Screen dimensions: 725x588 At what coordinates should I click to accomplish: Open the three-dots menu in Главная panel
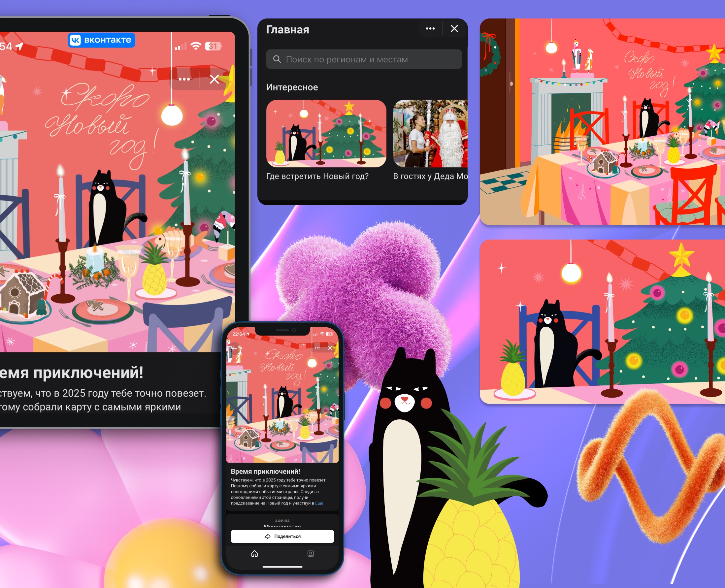(430, 29)
